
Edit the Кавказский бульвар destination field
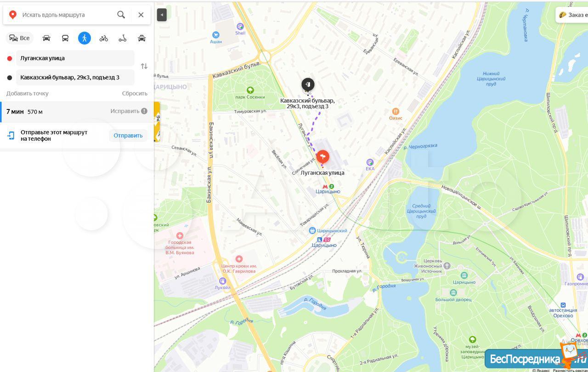pyautogui.click(x=75, y=77)
